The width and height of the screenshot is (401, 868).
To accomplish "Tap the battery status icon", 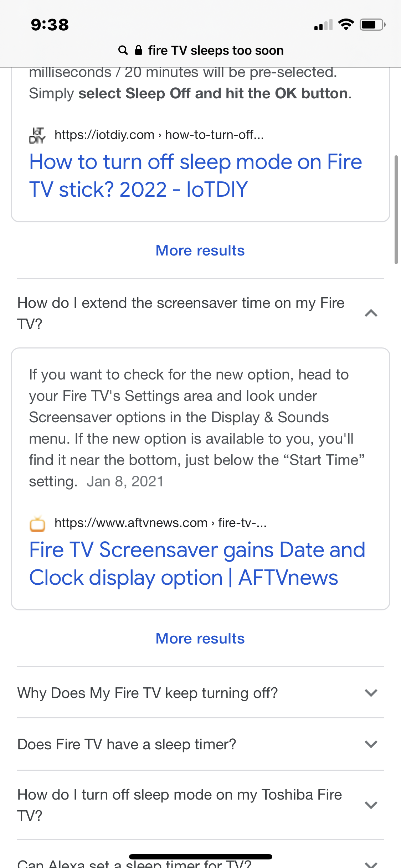I will coord(372,25).
